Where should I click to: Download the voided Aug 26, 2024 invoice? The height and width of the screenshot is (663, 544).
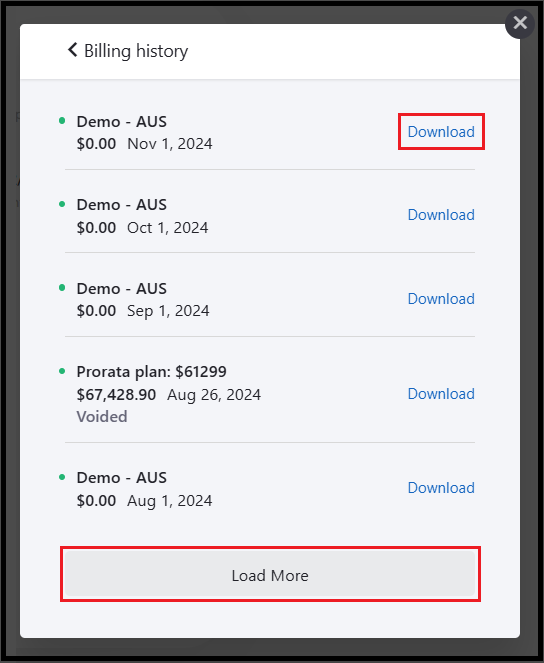[x=441, y=394]
